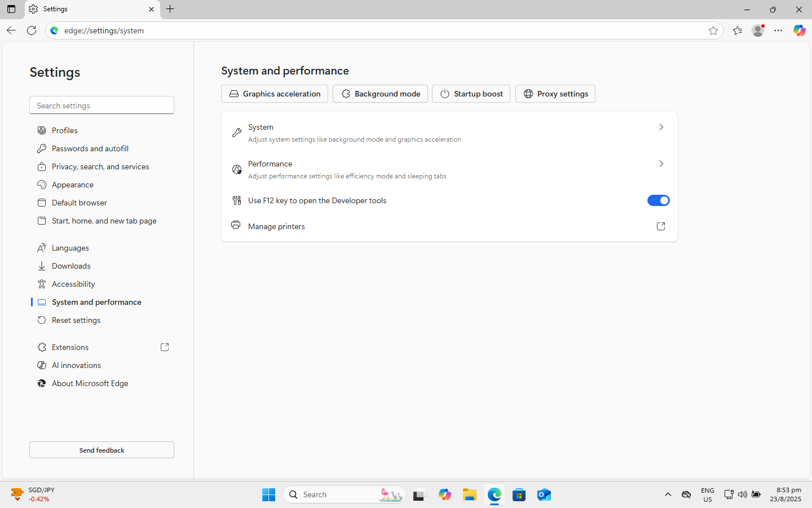Image resolution: width=812 pixels, height=508 pixels.
Task: Go to Privacy, search, and services
Action: (101, 167)
